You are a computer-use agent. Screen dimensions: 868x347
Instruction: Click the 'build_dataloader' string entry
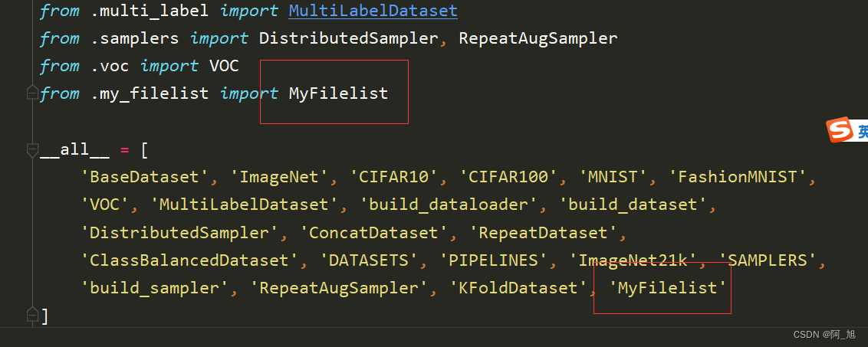450,205
